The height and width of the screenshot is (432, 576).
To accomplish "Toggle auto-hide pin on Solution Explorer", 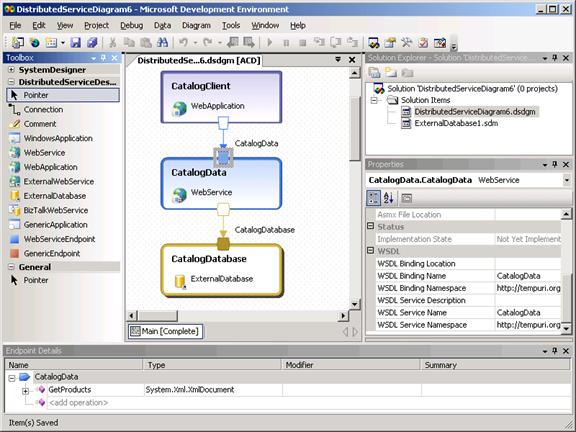I will [555, 58].
